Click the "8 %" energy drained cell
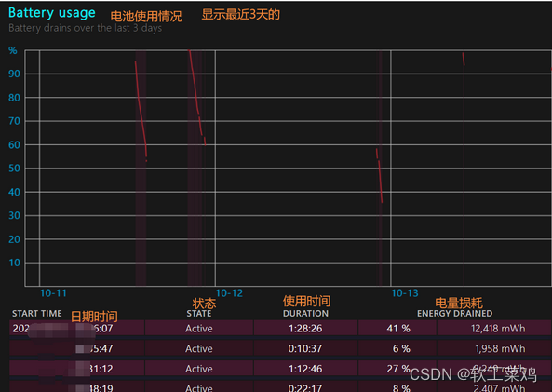This screenshot has height=392, width=552. [x=397, y=387]
